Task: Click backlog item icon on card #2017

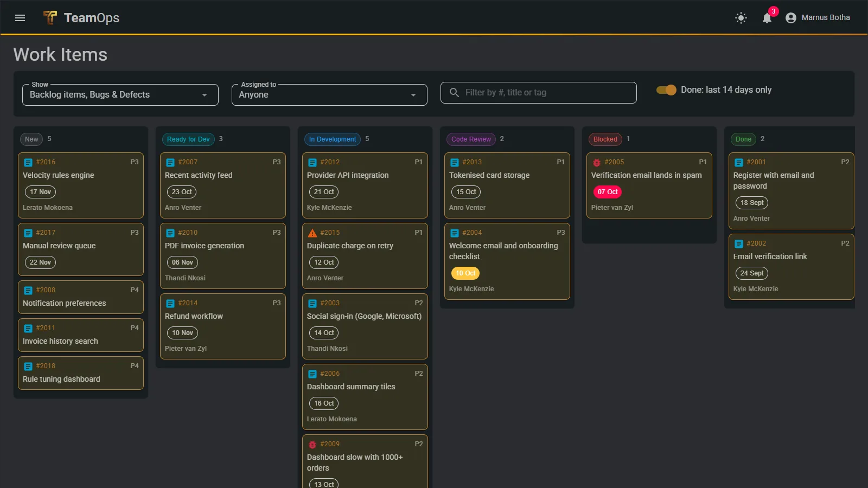Action: (28, 233)
